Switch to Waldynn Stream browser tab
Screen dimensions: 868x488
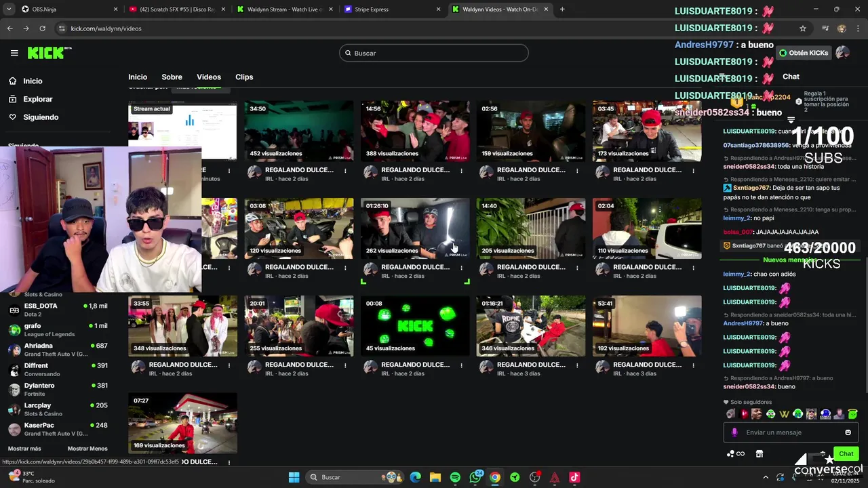(x=284, y=9)
